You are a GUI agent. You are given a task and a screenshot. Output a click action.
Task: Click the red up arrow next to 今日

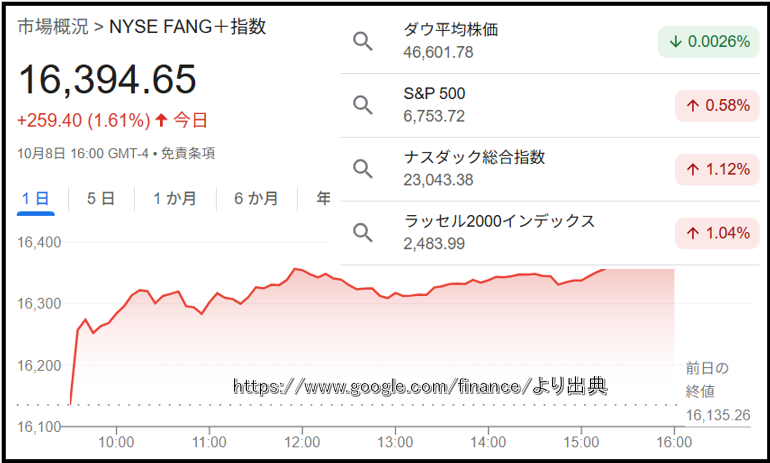tap(160, 121)
